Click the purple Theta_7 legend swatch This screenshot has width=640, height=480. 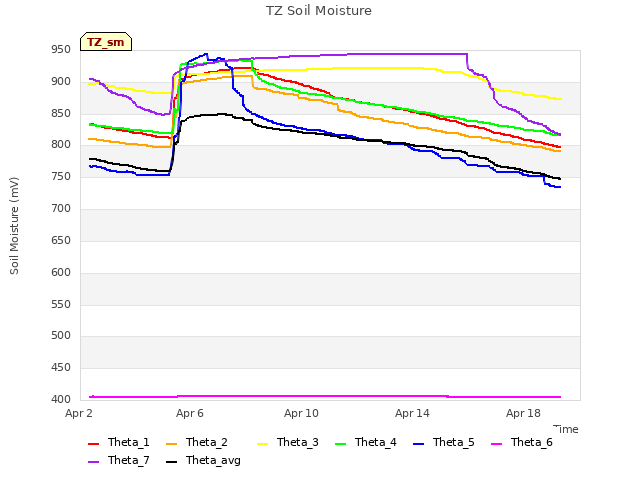[93, 462]
